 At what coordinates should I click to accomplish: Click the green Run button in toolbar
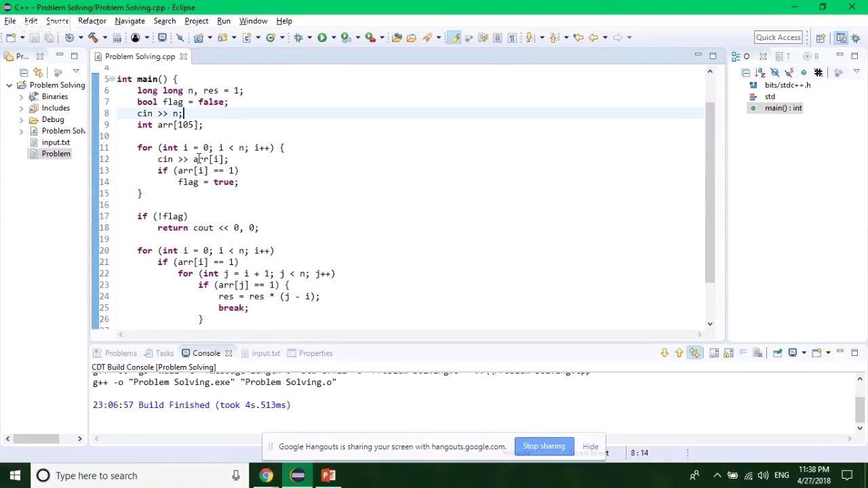pyautogui.click(x=322, y=37)
